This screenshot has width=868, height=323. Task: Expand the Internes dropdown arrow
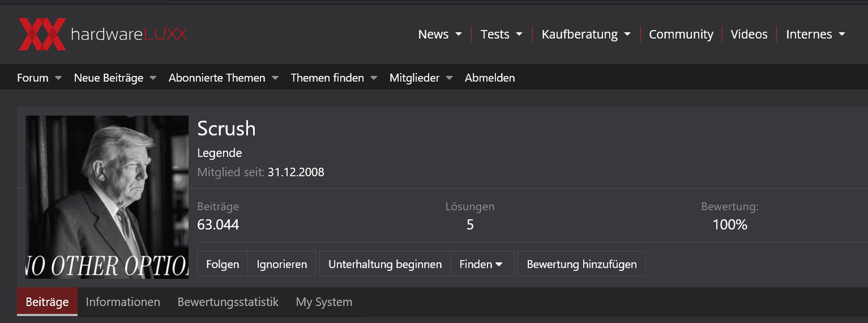coord(842,35)
